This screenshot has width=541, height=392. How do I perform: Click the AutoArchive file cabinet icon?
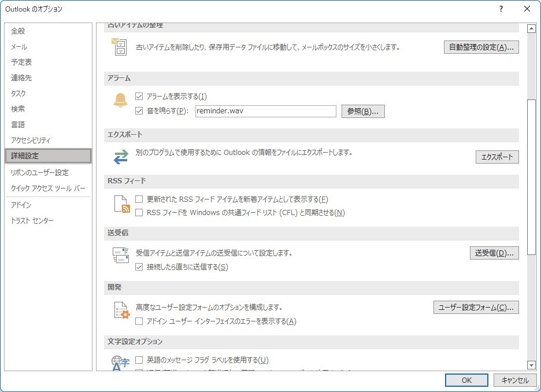(x=120, y=47)
